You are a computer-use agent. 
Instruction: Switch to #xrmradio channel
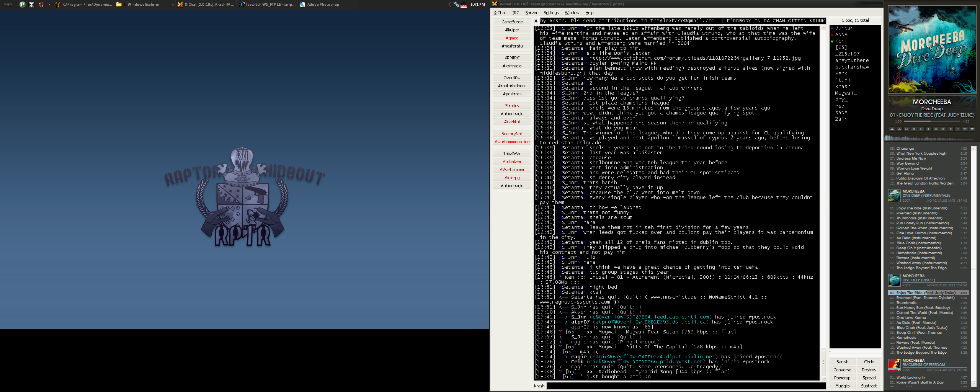point(512,66)
